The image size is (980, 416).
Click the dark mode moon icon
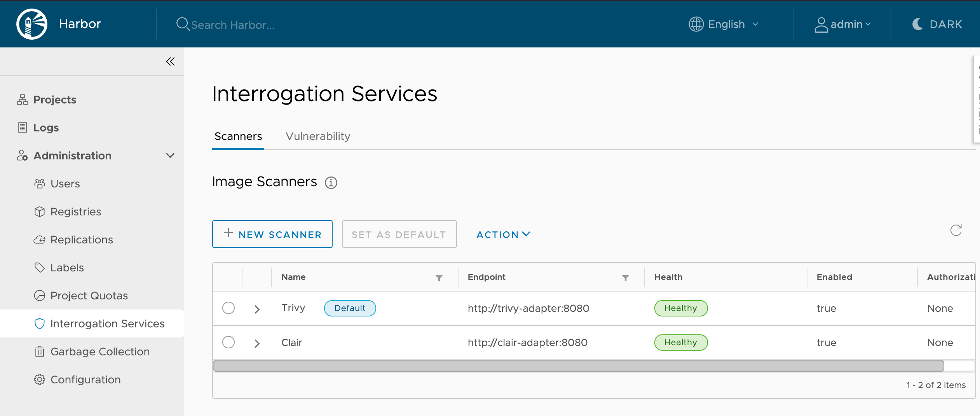(918, 24)
